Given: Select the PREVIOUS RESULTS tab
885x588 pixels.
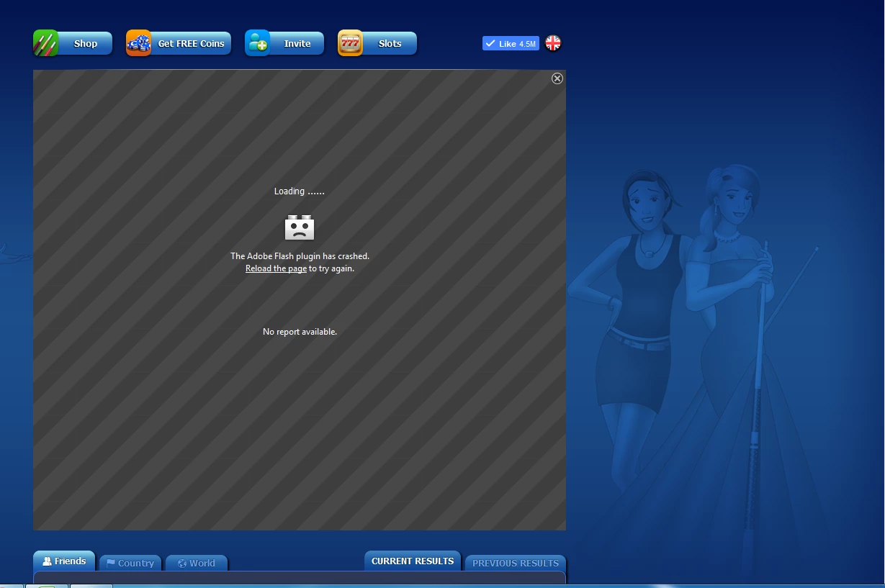Looking at the screenshot, I should click(x=516, y=563).
